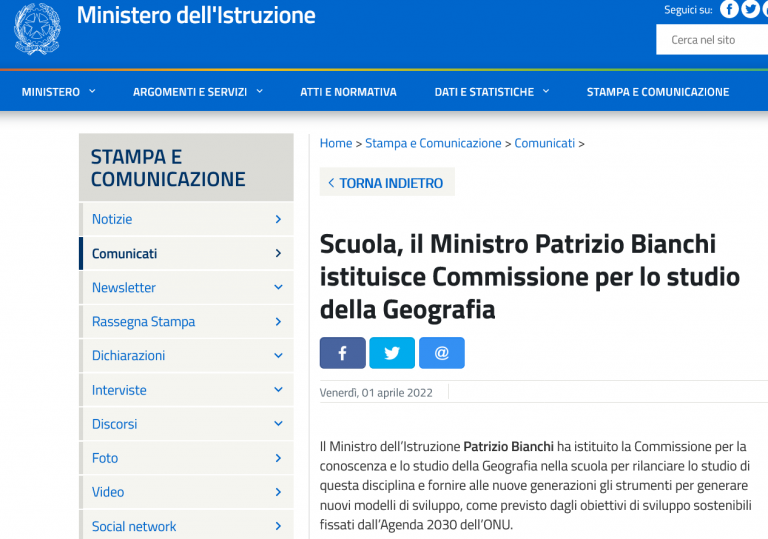Open the Ministero dell'Istruzione site title
This screenshot has height=539, width=768.
pos(196,15)
